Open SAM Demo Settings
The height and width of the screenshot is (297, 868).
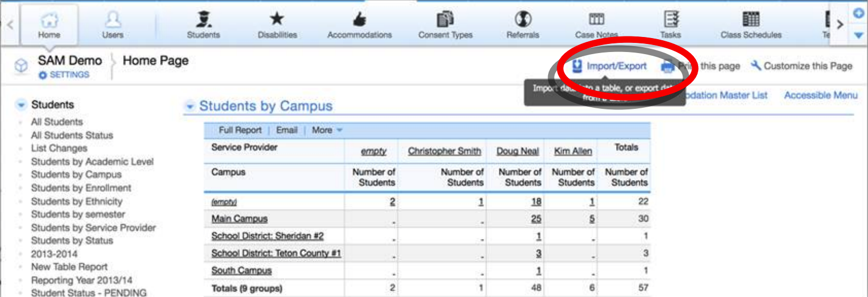(x=64, y=75)
